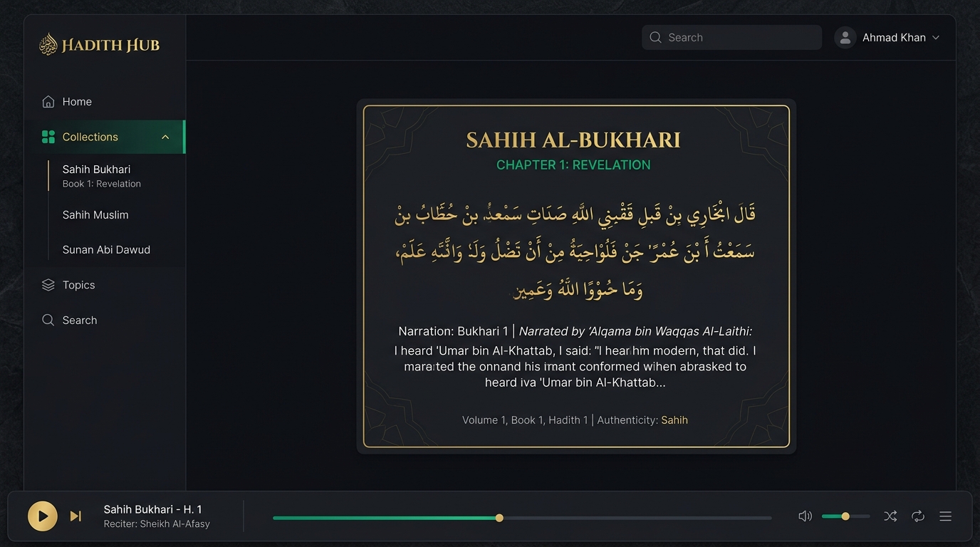The width and height of the screenshot is (980, 547).
Task: Skip to the next hadith track
Action: tap(75, 516)
